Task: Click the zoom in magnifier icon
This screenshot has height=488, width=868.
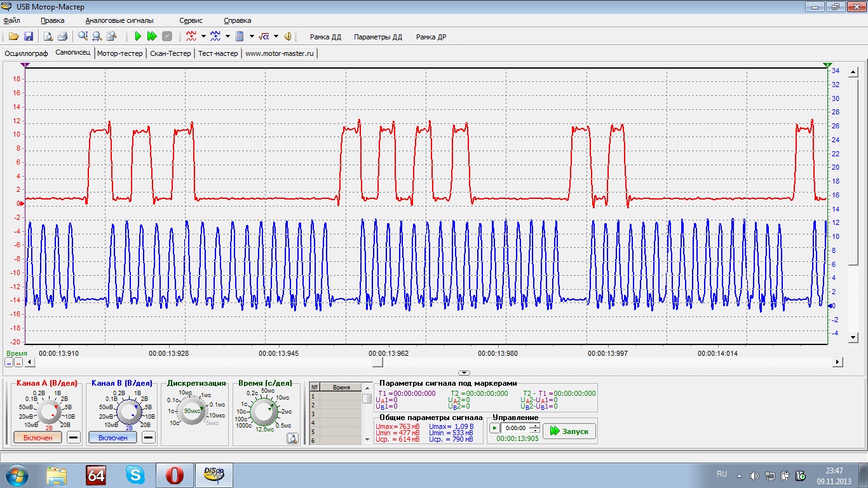Action: coord(83,37)
